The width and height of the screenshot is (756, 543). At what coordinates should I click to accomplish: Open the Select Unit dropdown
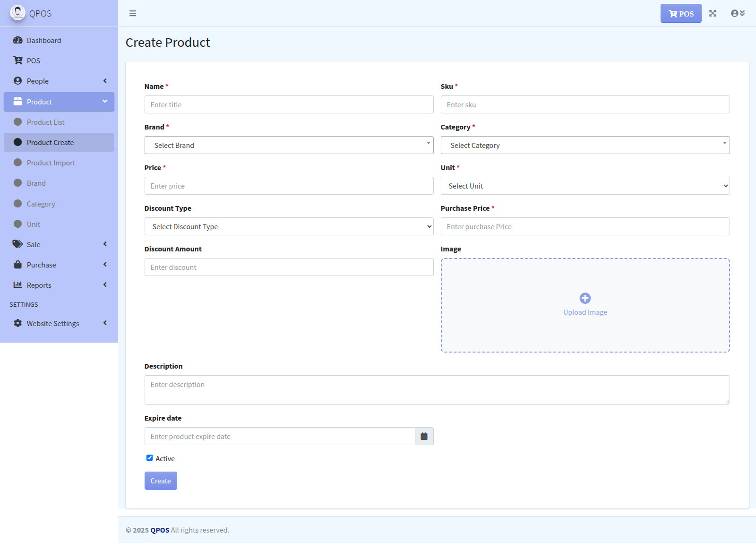[x=585, y=186]
